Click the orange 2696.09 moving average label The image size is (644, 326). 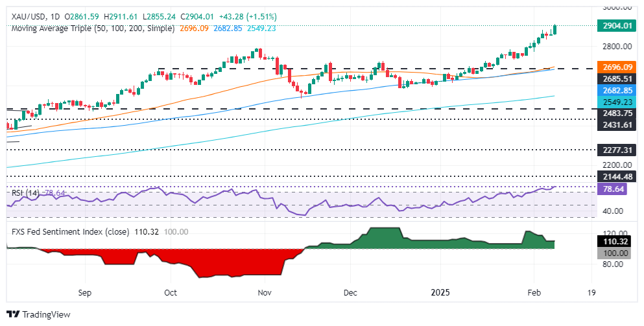click(615, 67)
